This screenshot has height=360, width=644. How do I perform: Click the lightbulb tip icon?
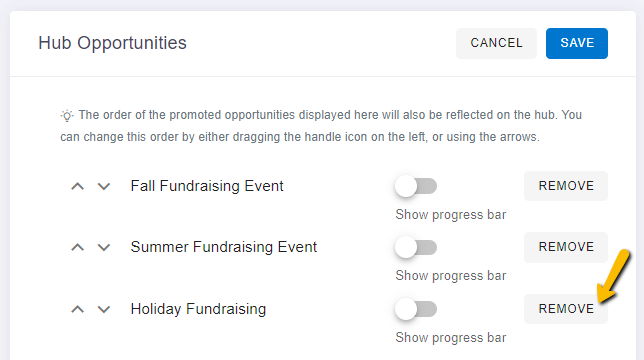[x=67, y=116]
